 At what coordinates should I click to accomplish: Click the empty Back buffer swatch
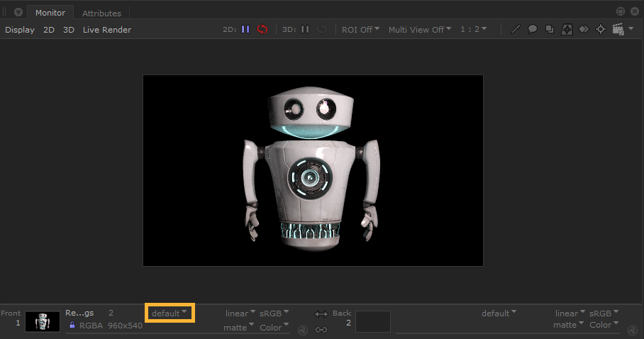[372, 321]
